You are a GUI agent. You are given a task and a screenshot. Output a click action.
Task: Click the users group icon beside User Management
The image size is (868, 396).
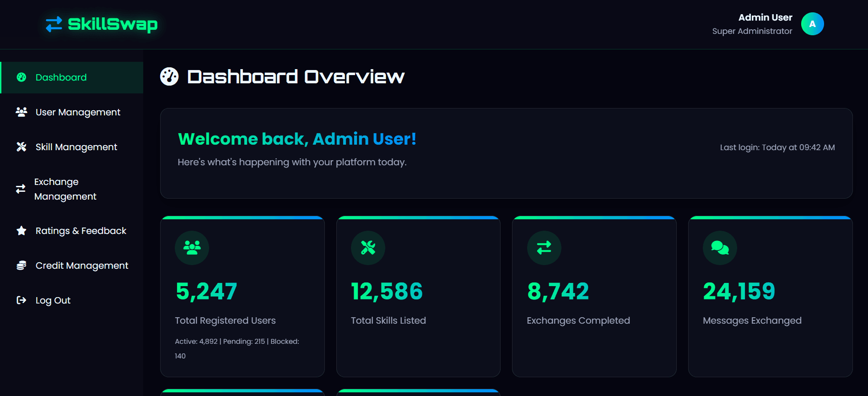[x=22, y=112]
